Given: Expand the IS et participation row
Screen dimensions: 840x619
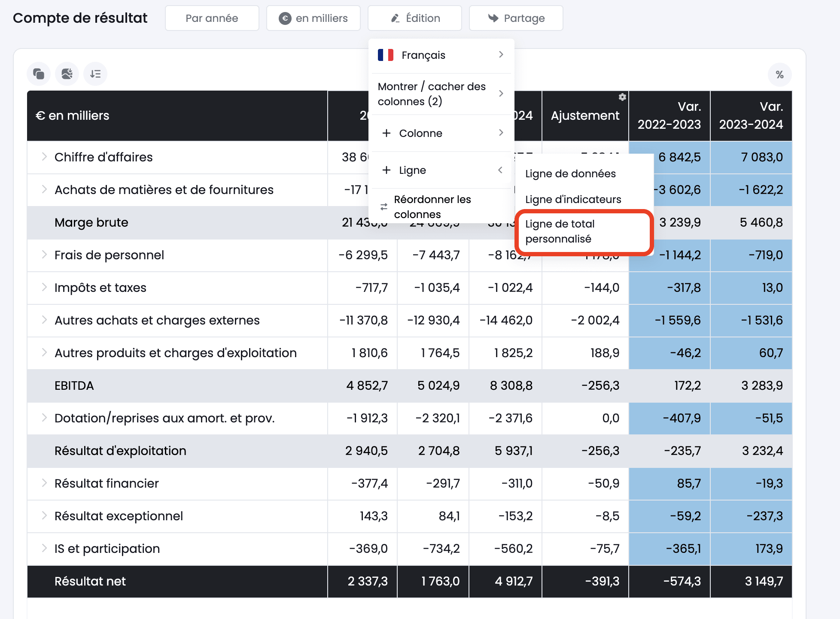Looking at the screenshot, I should pos(44,548).
